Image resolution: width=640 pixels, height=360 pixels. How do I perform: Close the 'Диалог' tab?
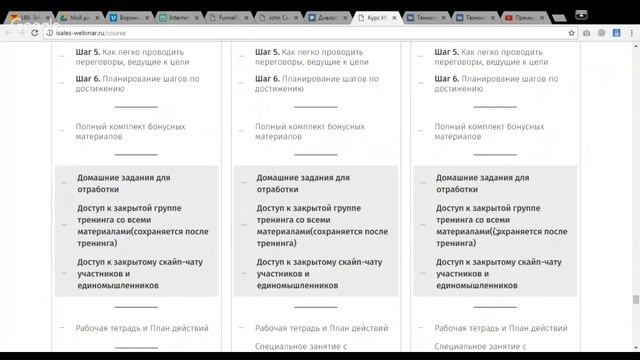point(345,18)
